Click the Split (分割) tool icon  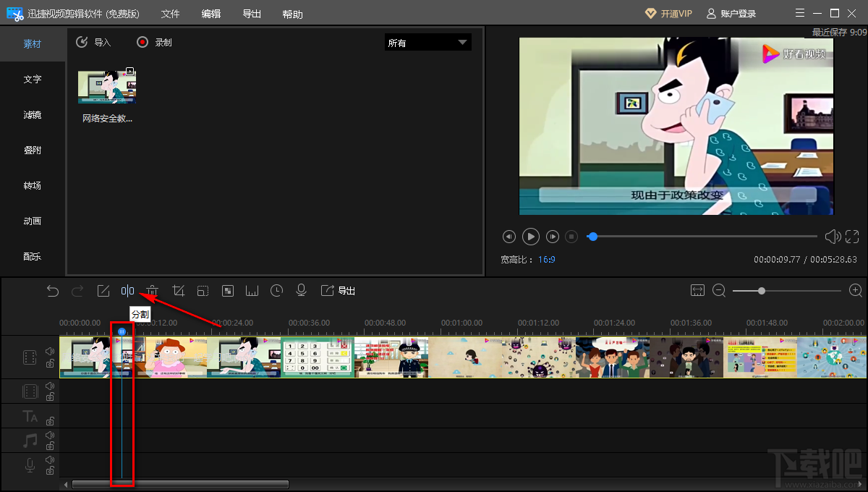127,291
